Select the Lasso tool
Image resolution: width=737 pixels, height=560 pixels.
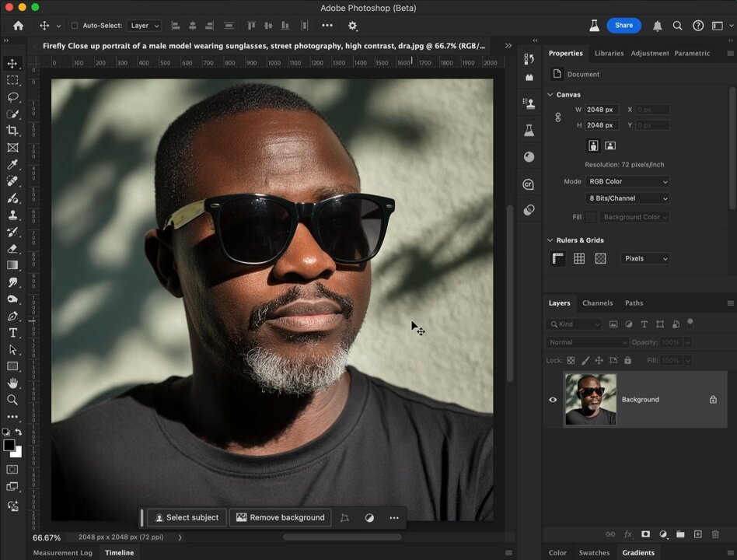coord(12,97)
